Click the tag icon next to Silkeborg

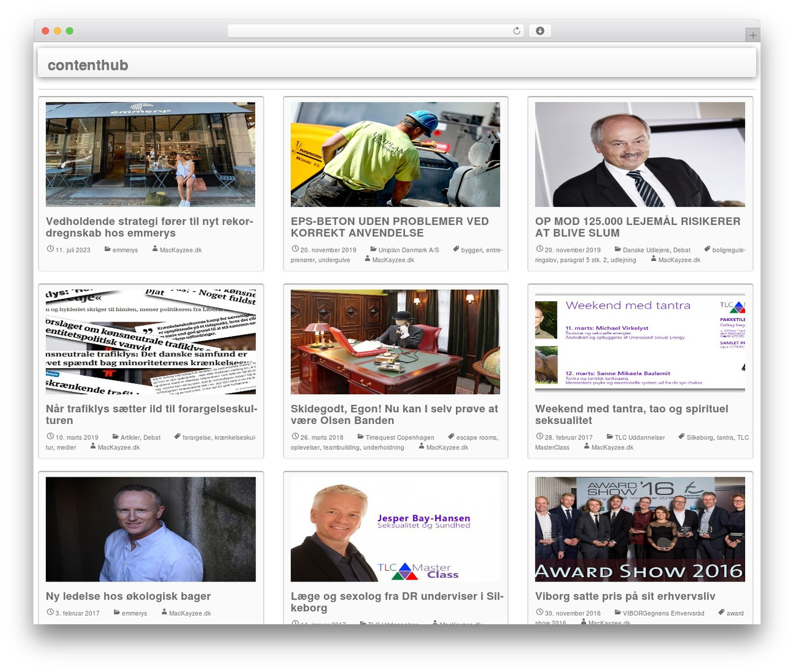(682, 436)
